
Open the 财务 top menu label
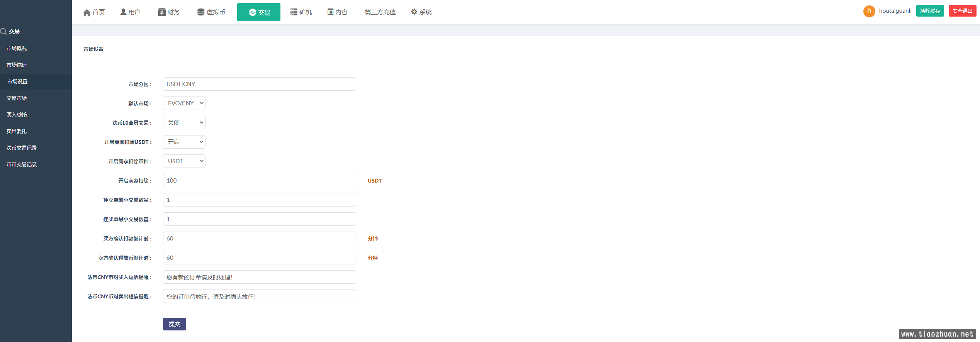tap(174, 12)
